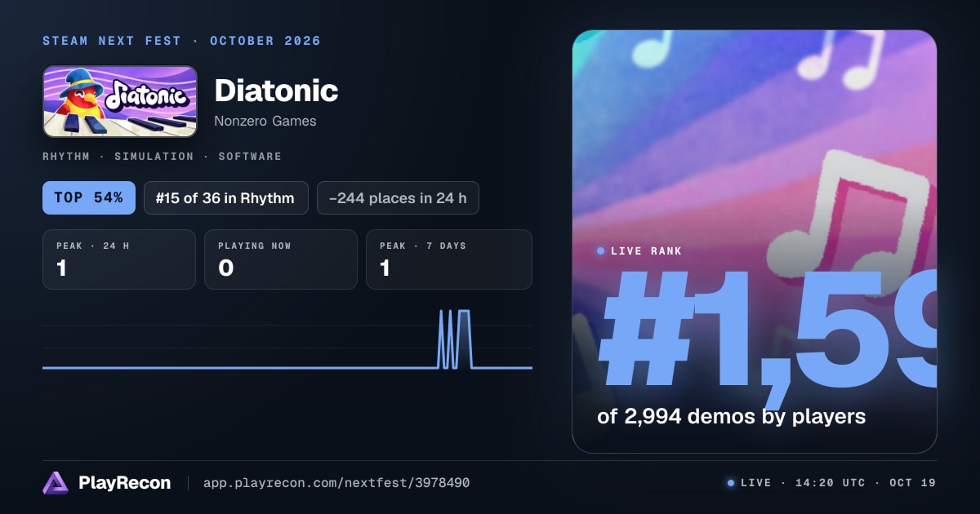Select the TOP 54% badge
Viewport: 980px width, 514px height.
tap(89, 198)
